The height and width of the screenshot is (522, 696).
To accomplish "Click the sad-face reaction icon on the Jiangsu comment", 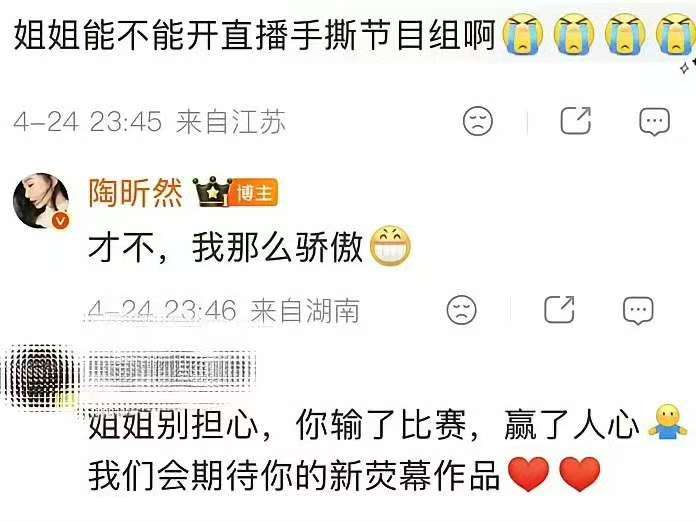I will [478, 121].
